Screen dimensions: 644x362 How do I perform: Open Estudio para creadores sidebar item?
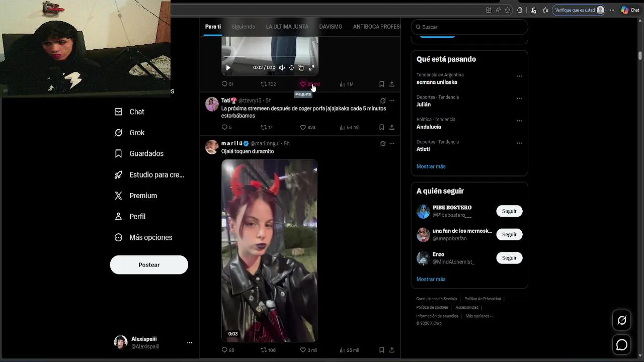tap(149, 174)
